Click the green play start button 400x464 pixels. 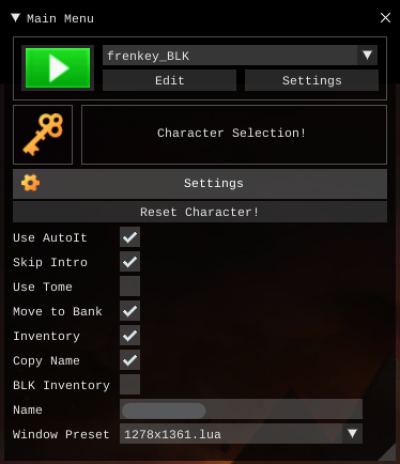tap(58, 68)
